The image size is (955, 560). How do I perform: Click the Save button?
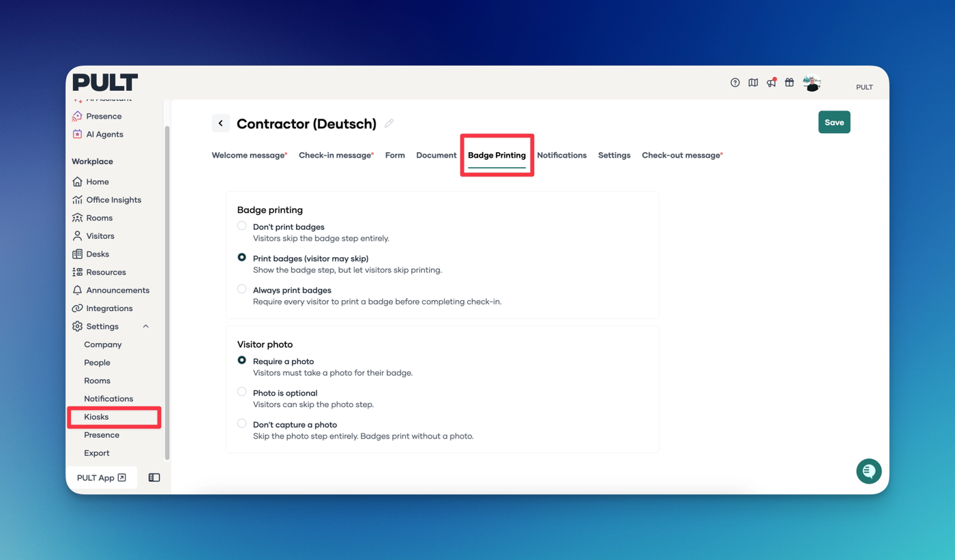pos(834,123)
